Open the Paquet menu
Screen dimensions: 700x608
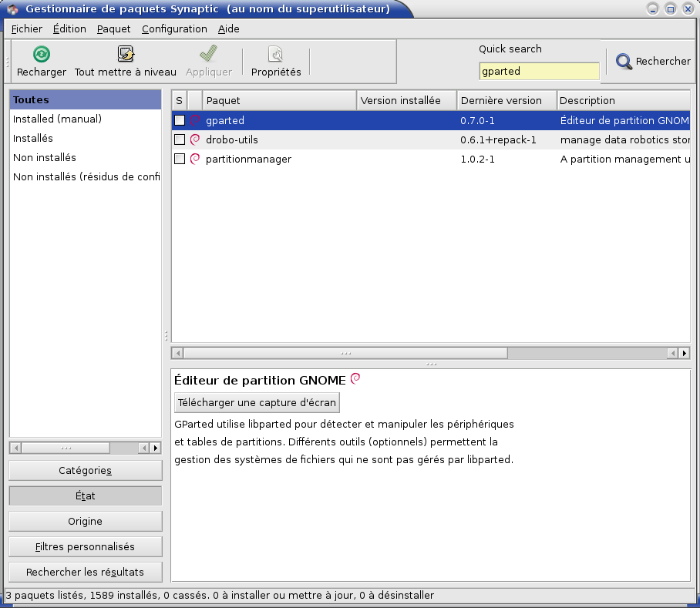click(x=113, y=29)
